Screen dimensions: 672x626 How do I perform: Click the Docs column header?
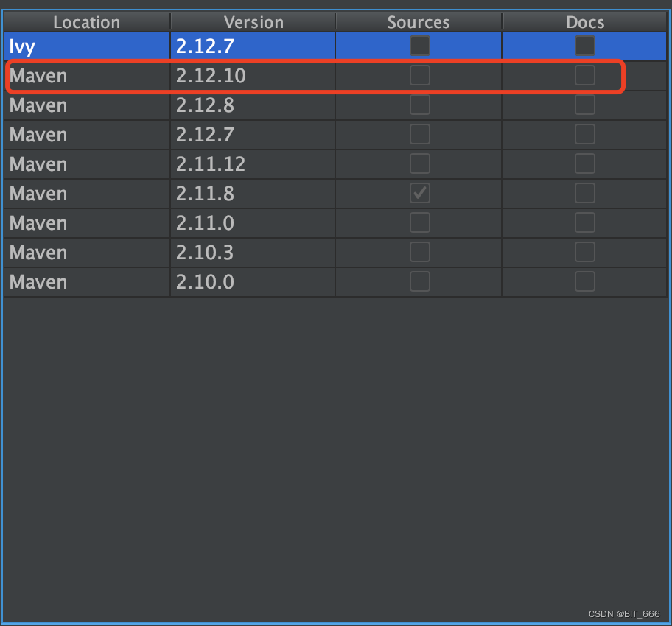pyautogui.click(x=584, y=22)
